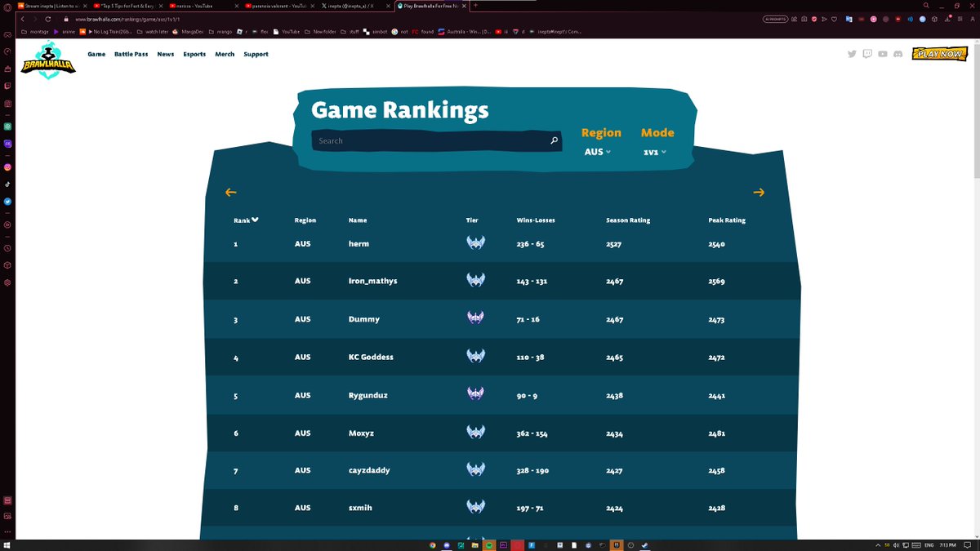Open Twitter in Opera sidebar
980x551 pixels.
coord(7,201)
